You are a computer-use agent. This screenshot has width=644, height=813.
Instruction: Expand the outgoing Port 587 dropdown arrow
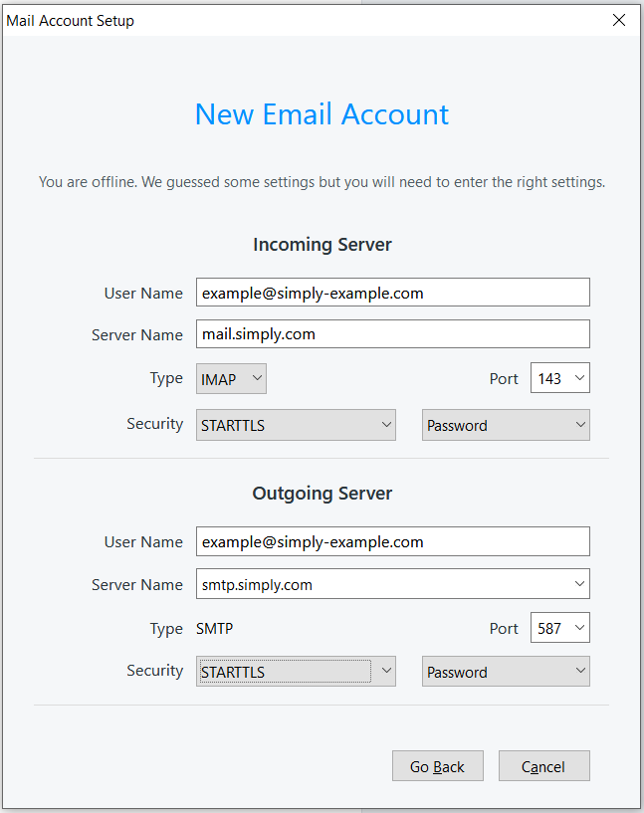(580, 628)
